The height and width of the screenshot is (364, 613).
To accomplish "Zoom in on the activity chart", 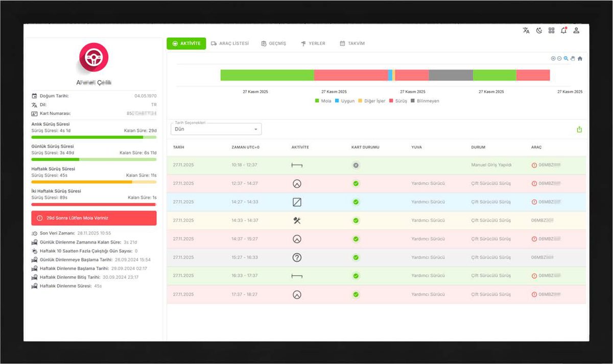I will point(553,59).
